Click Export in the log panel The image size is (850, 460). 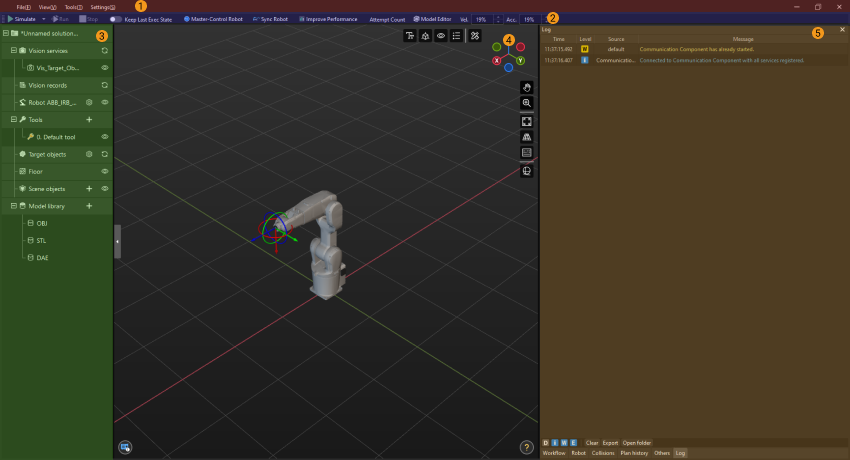click(610, 442)
